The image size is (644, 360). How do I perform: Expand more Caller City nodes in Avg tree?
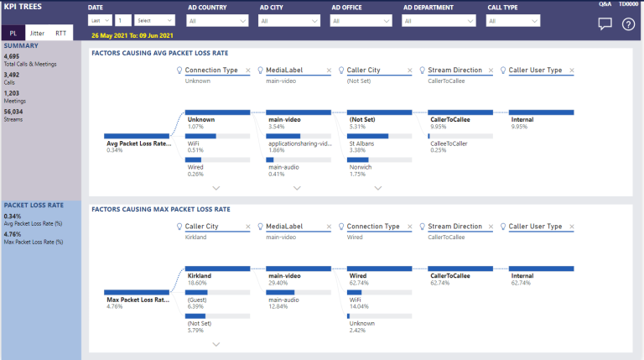pos(378,188)
